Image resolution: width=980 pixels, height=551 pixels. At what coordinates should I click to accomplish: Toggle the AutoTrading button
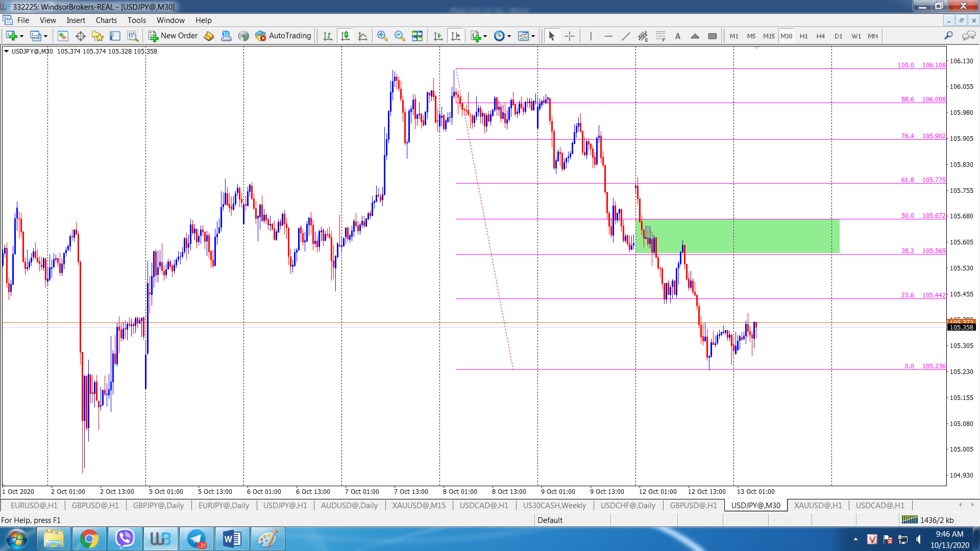283,36
